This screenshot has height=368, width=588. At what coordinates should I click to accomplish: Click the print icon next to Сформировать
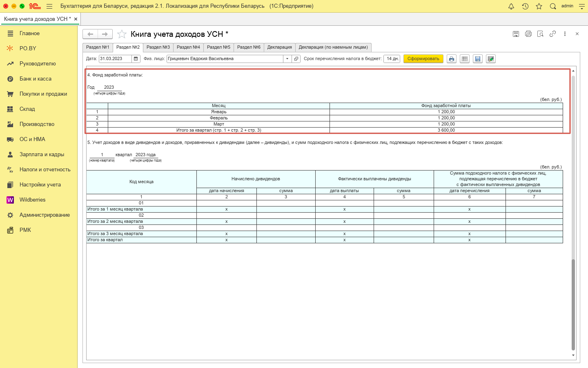tap(451, 59)
